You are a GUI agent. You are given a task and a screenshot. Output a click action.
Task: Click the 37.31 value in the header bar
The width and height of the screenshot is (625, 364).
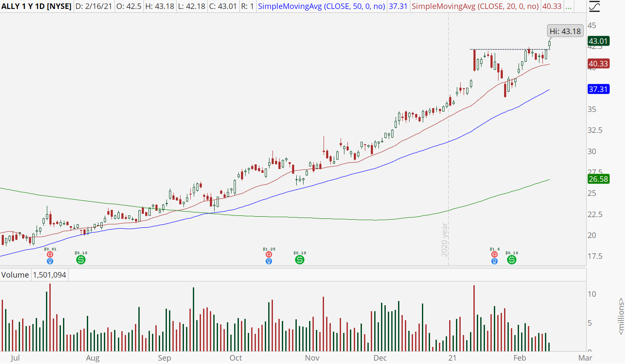(398, 6)
